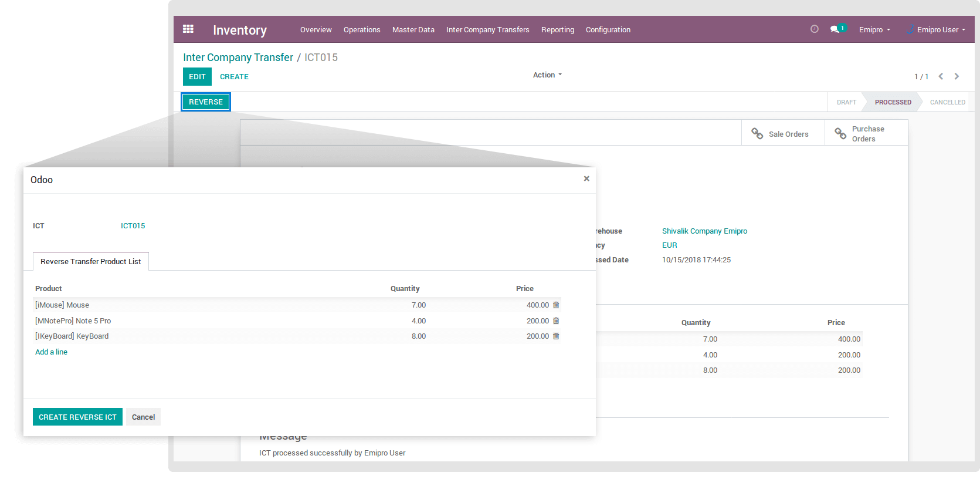Open the apps grid menu icon

tap(188, 29)
